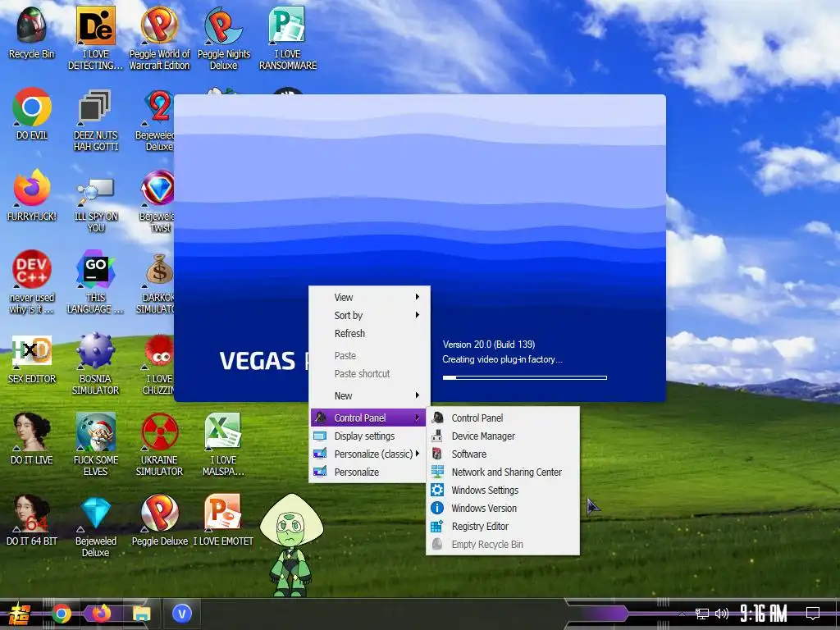The image size is (840, 630).
Task: Open File Explorer from the taskbar
Action: [x=141, y=614]
